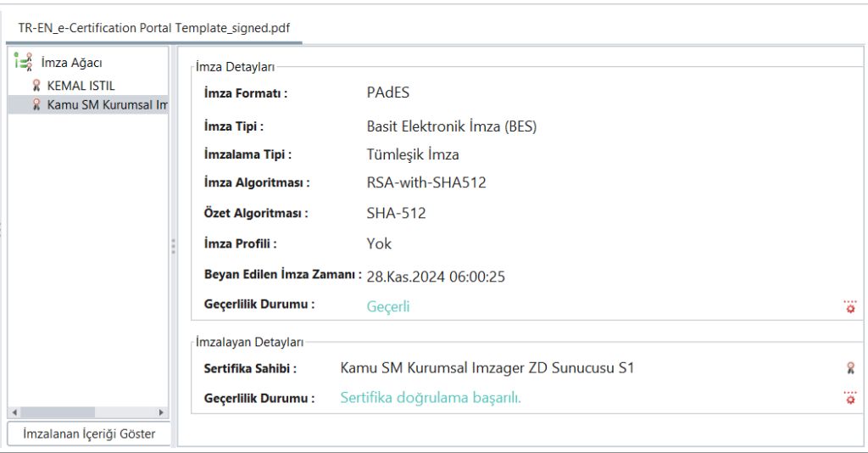Switch to the TR-EN_e-Certification Portal Template_signed.pdf tab
The image size is (868, 453).
(154, 28)
